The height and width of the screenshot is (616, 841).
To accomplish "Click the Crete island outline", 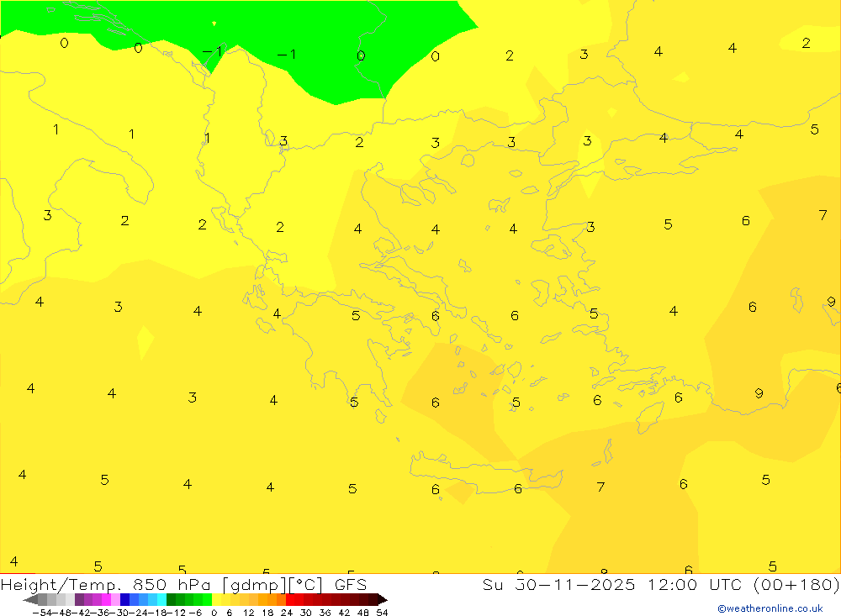I will [x=485, y=473].
